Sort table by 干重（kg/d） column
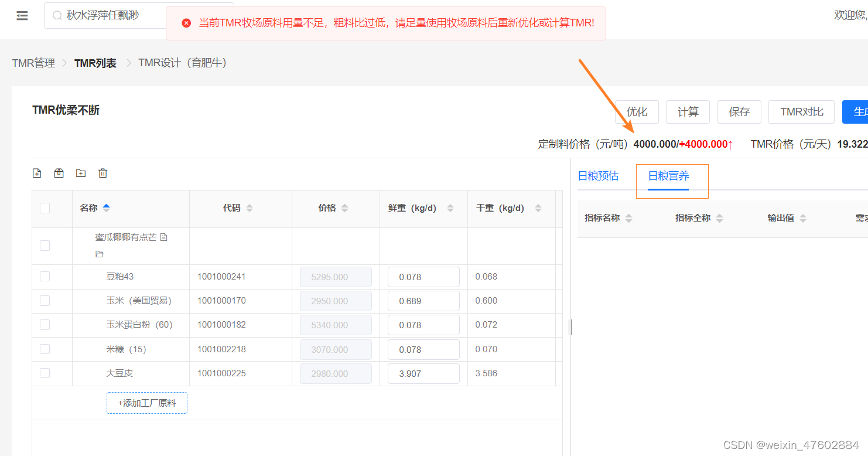 (x=538, y=208)
